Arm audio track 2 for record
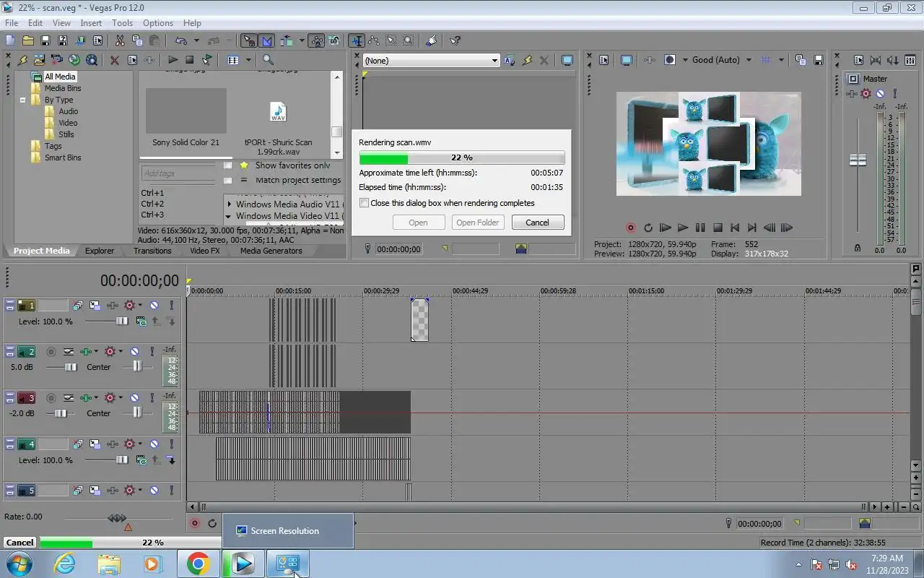Image resolution: width=924 pixels, height=578 pixels. [x=51, y=352]
